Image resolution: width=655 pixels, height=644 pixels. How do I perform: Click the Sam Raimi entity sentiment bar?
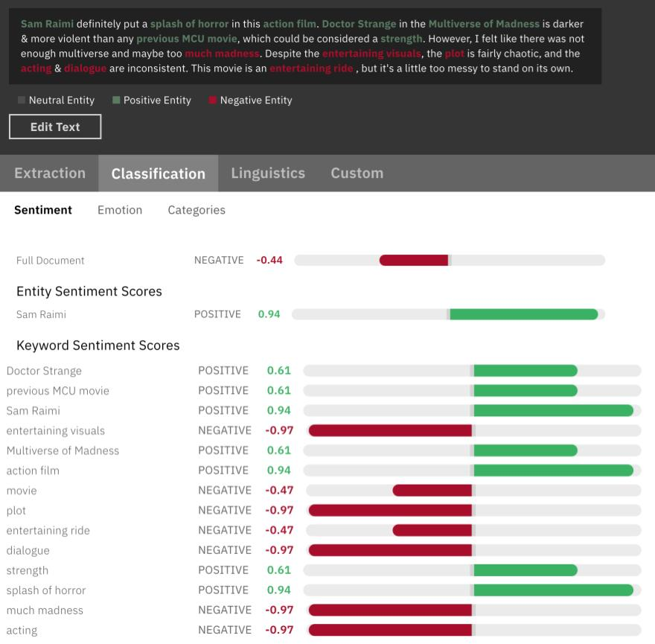pos(448,314)
